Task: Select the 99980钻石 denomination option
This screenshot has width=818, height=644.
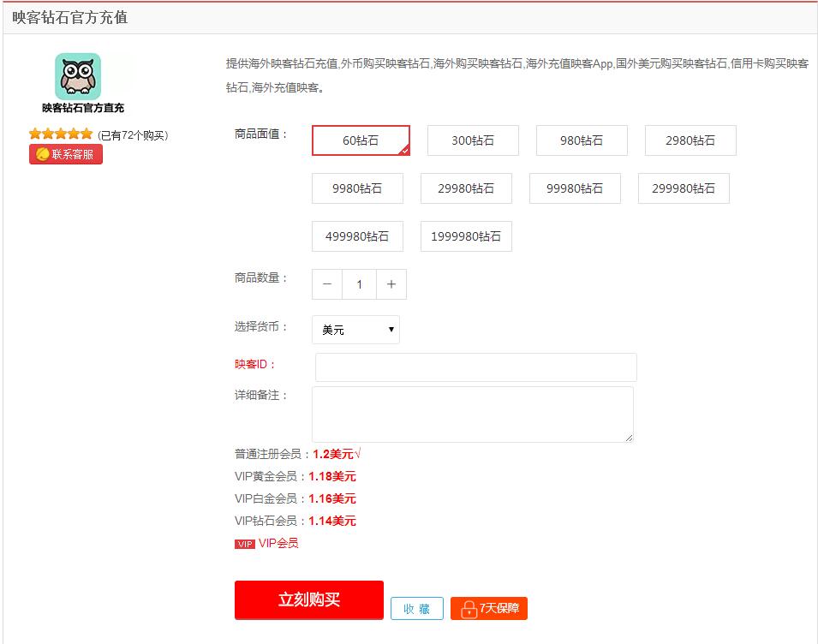Action: point(575,188)
